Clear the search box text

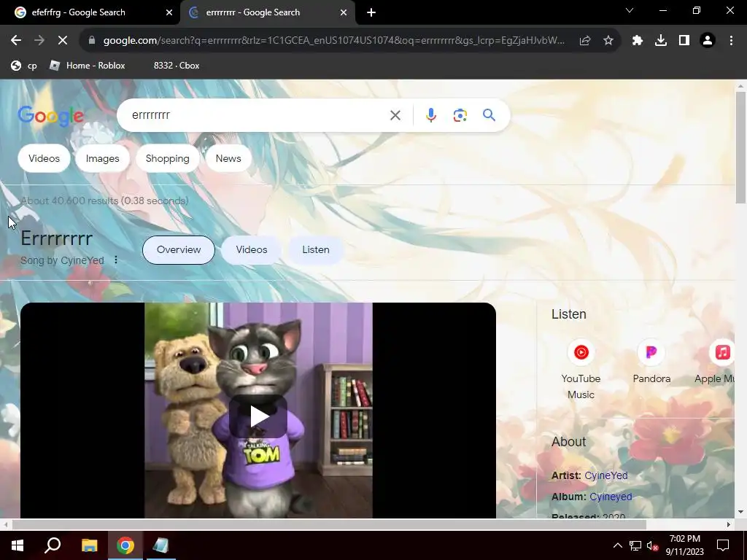tap(395, 115)
